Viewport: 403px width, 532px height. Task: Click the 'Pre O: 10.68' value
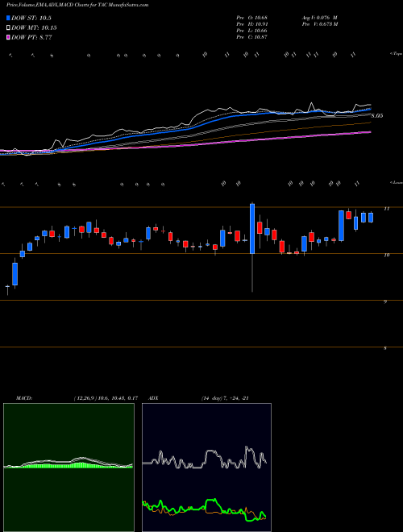click(253, 18)
